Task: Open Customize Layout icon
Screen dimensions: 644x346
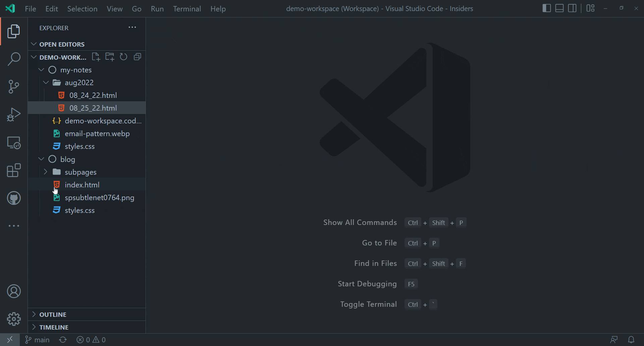Action: 590,8
